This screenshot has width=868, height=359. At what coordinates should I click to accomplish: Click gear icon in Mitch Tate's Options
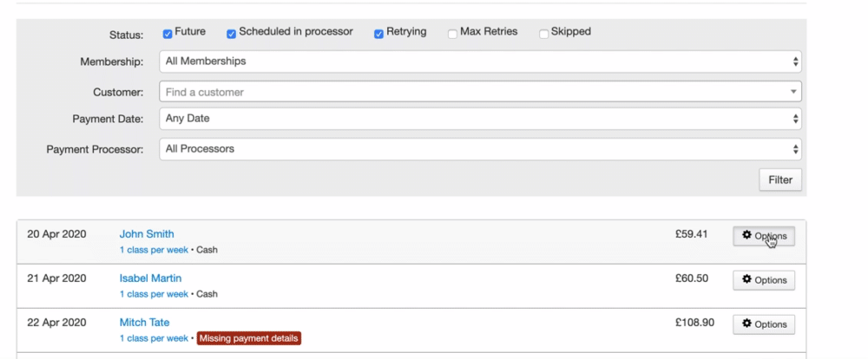click(x=747, y=324)
